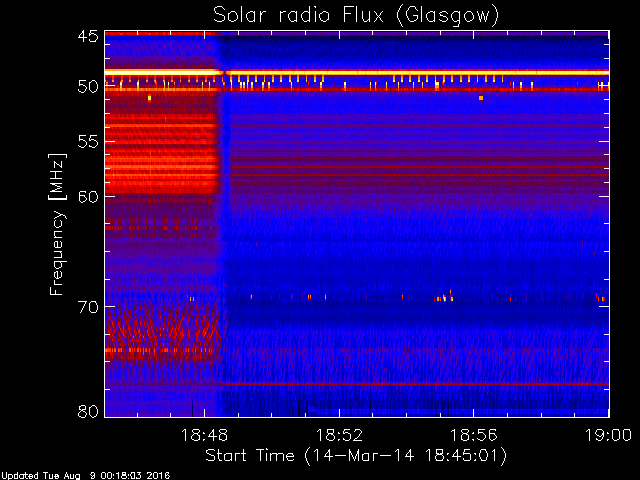Click the 18:48 time tick label
640x480 pixels.
204,435
